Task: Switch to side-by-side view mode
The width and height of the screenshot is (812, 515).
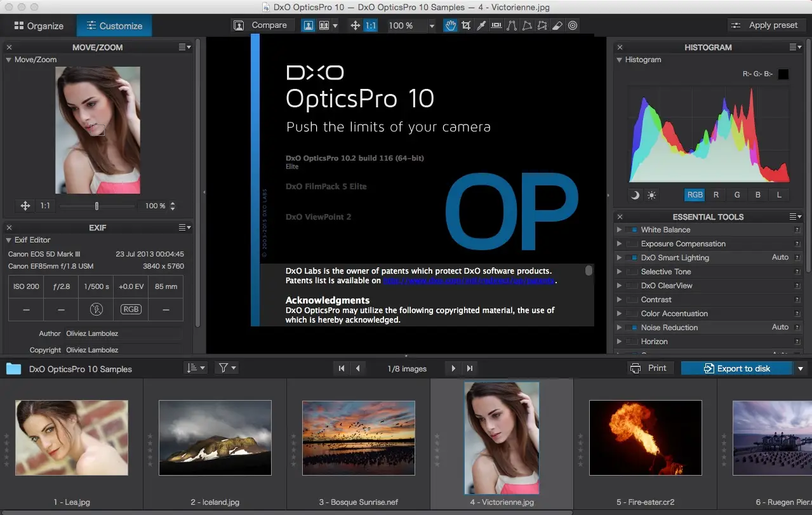Action: (x=324, y=25)
